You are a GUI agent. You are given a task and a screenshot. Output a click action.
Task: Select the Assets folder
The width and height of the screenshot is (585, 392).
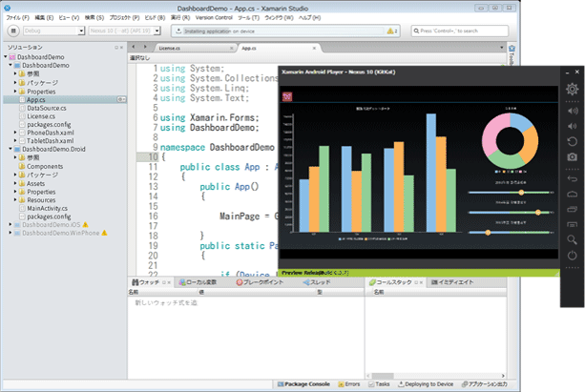coord(35,183)
